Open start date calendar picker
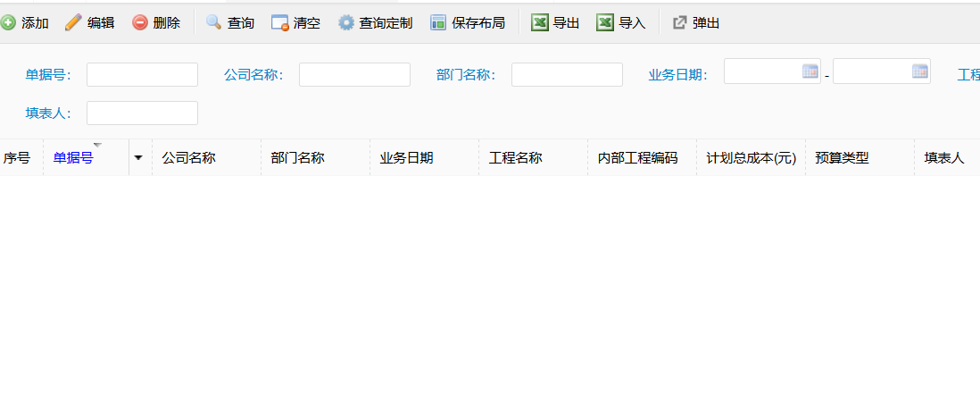Screen dimensions: 980x403 810,71
